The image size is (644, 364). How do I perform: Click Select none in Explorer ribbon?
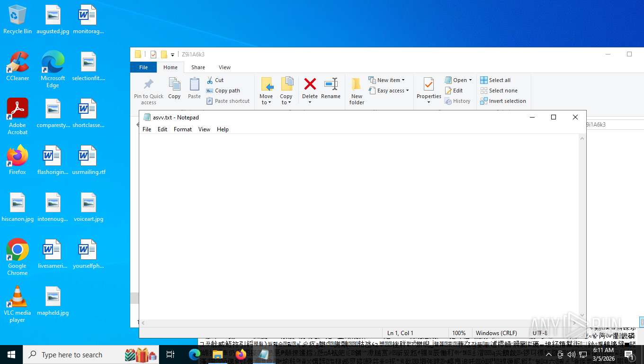pos(499,91)
